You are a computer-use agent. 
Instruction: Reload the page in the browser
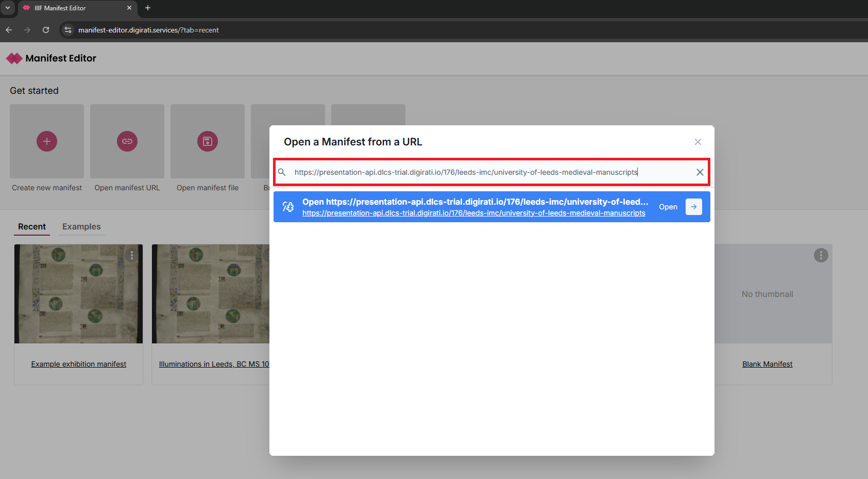pos(46,30)
